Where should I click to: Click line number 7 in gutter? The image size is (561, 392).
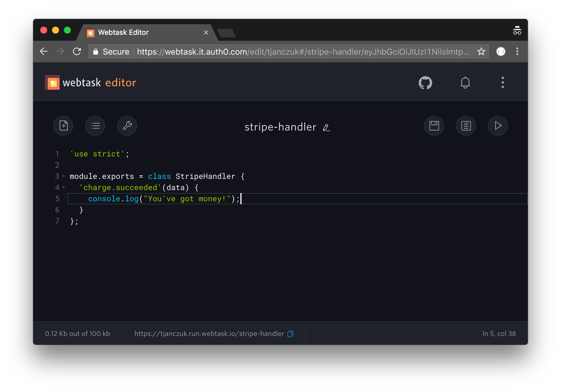[x=58, y=221]
